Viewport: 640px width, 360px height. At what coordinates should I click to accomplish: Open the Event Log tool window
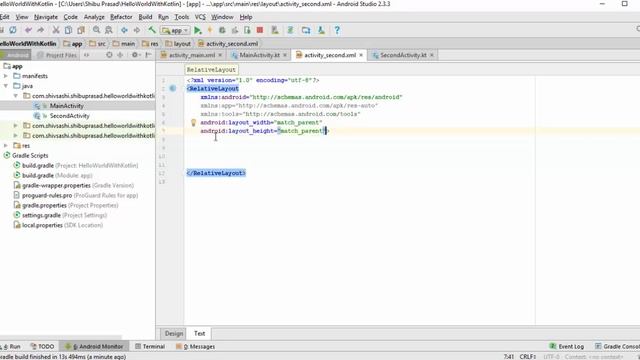[x=567, y=347]
